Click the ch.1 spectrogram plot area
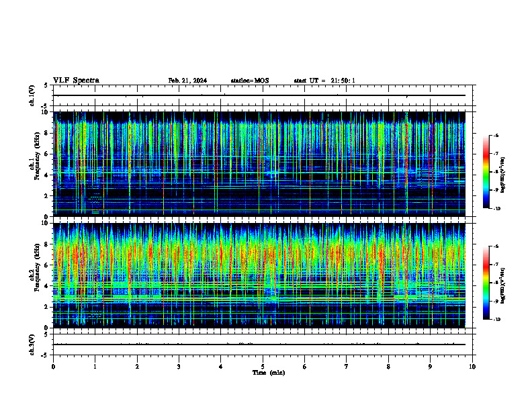This screenshot has height=411, width=532. pos(259,164)
